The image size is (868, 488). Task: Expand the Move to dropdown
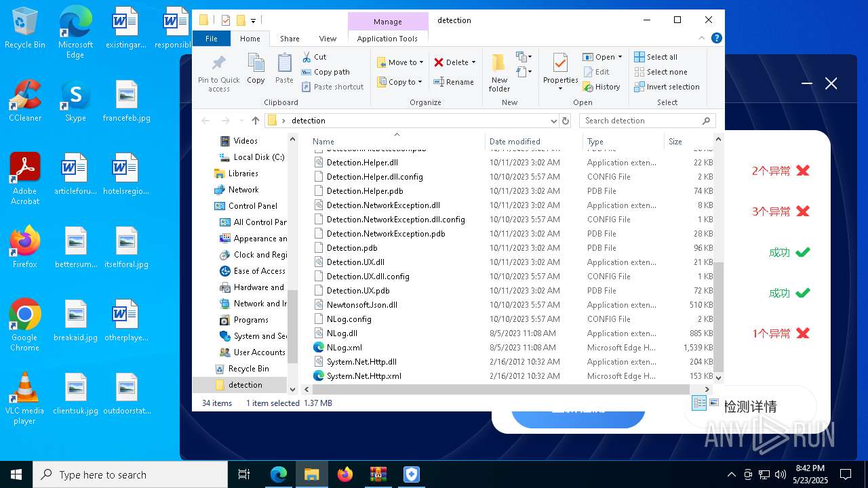(x=421, y=62)
